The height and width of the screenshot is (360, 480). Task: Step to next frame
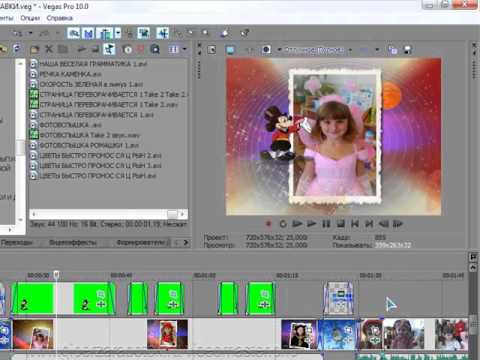(398, 224)
